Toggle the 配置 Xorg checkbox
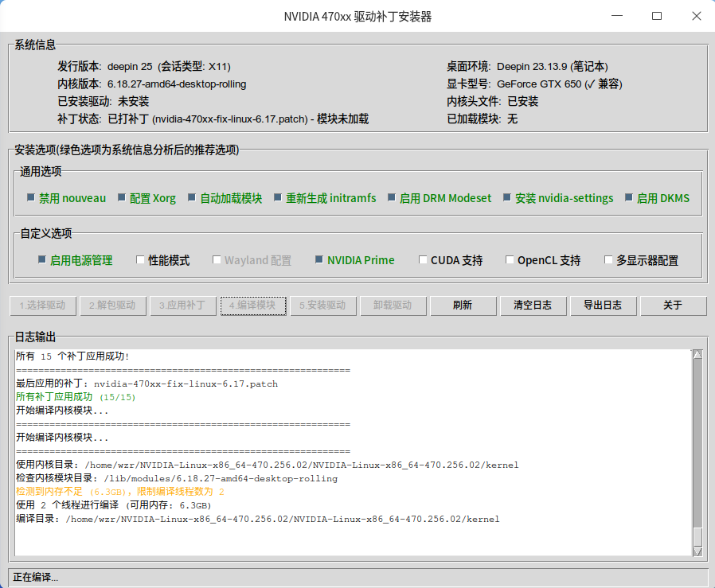The height and width of the screenshot is (588, 715). pyautogui.click(x=122, y=198)
